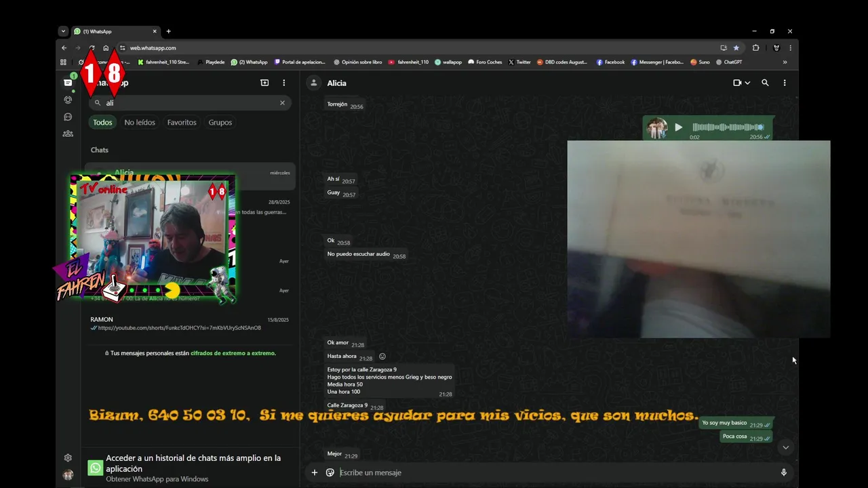The image size is (868, 488).
Task: Open Chrome apps grid shortcut
Action: (64, 62)
